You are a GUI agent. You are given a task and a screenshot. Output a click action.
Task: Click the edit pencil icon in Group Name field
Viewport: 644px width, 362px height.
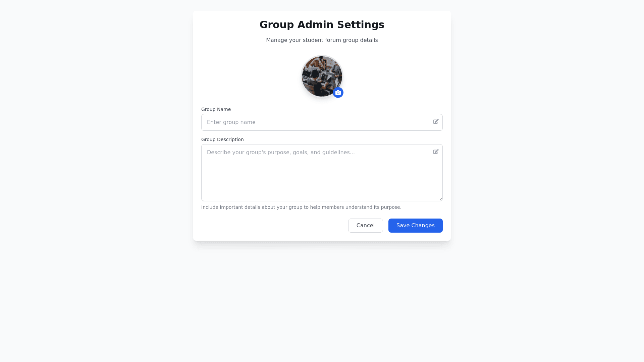[x=436, y=122]
